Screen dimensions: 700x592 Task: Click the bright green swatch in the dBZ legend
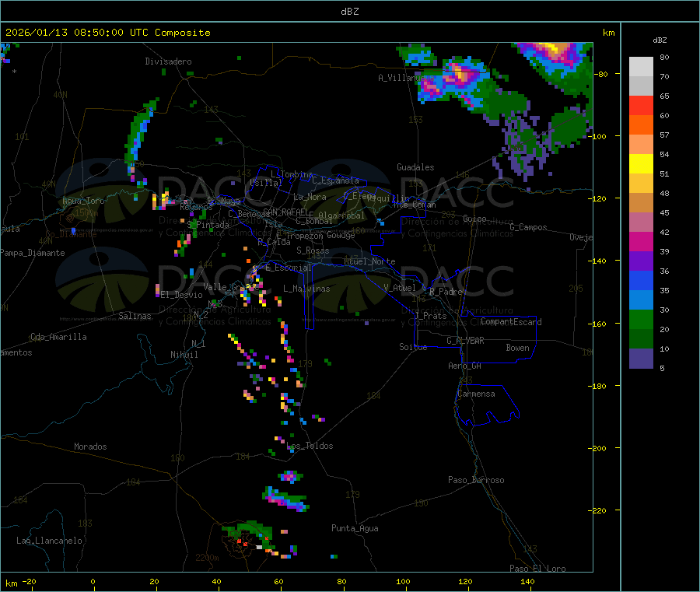click(x=641, y=319)
